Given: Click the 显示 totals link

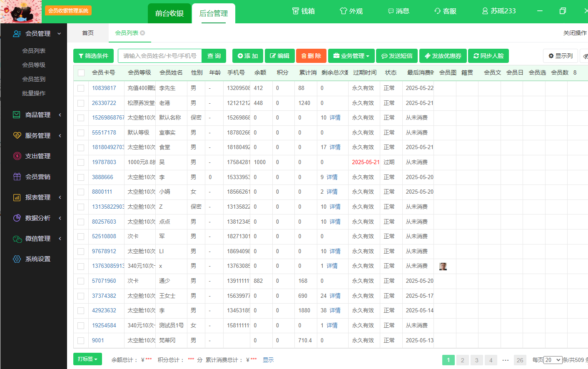Looking at the screenshot, I should pyautogui.click(x=268, y=360).
